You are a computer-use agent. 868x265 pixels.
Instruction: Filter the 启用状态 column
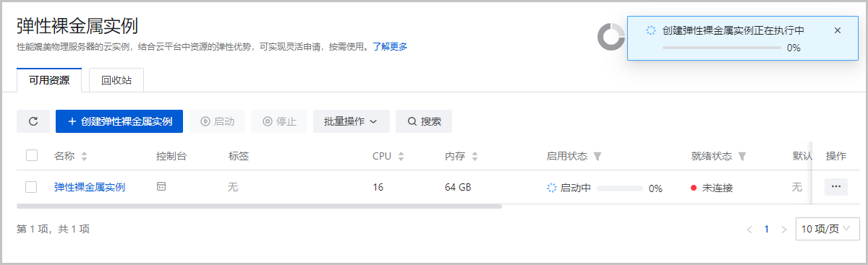click(x=597, y=156)
